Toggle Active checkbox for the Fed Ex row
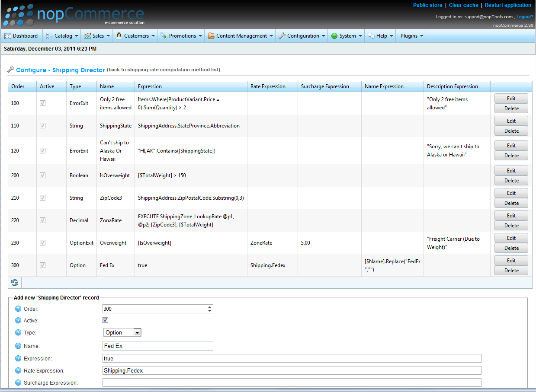536x392 pixels. (x=42, y=265)
